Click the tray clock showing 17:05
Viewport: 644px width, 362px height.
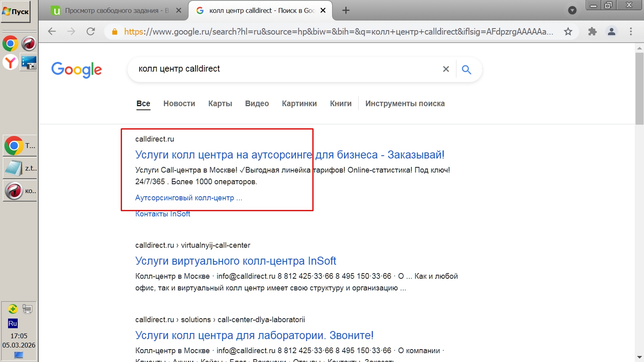tap(19, 336)
